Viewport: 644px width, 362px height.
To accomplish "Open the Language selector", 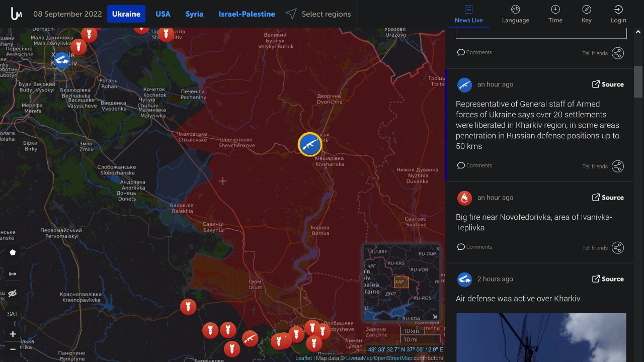I will (515, 14).
